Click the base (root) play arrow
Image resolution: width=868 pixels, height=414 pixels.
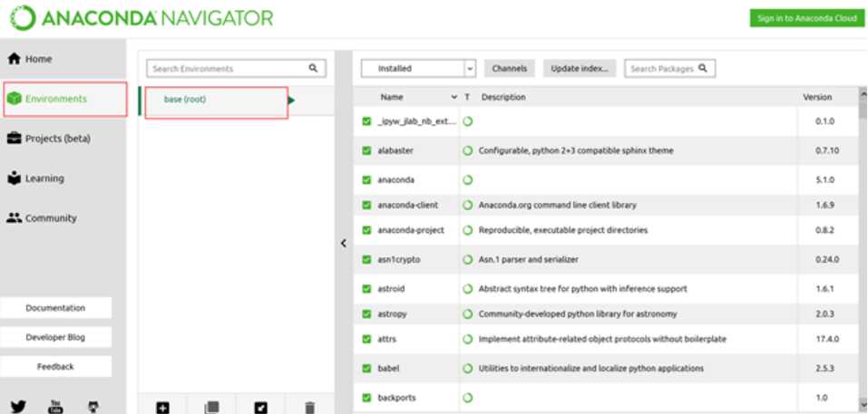coord(292,100)
